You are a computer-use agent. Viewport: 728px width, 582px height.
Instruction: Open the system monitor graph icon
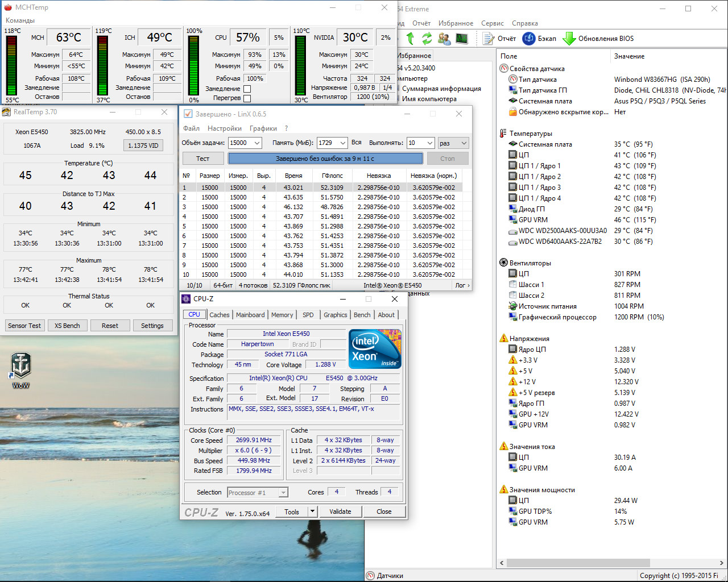coord(462,39)
